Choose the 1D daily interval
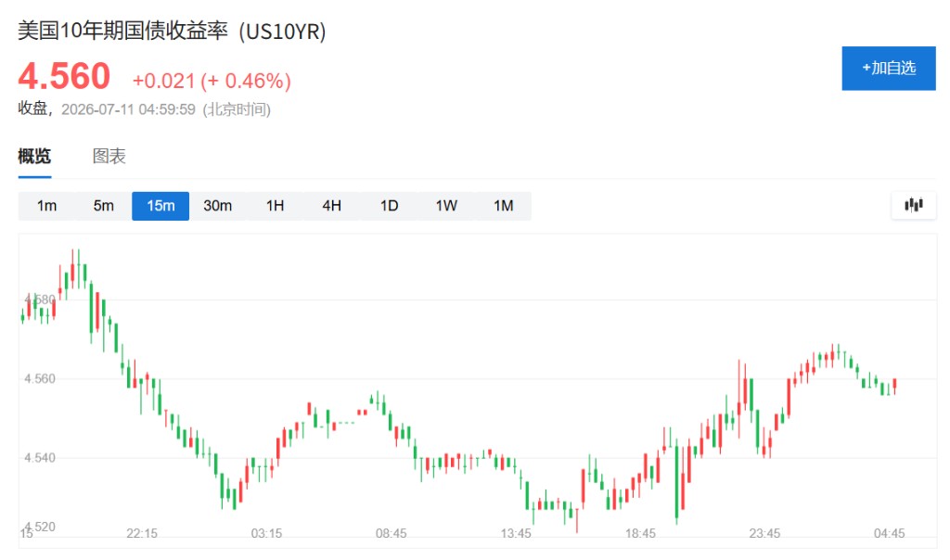 (x=389, y=206)
